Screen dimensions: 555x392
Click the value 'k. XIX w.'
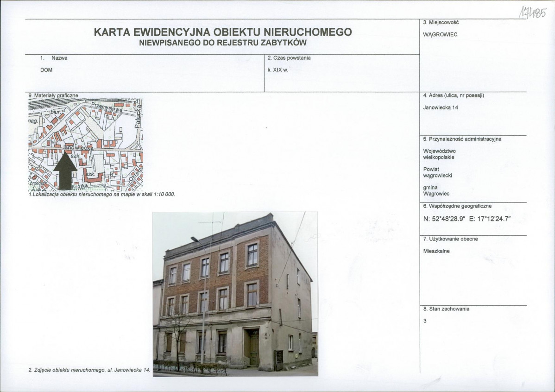[x=278, y=70]
